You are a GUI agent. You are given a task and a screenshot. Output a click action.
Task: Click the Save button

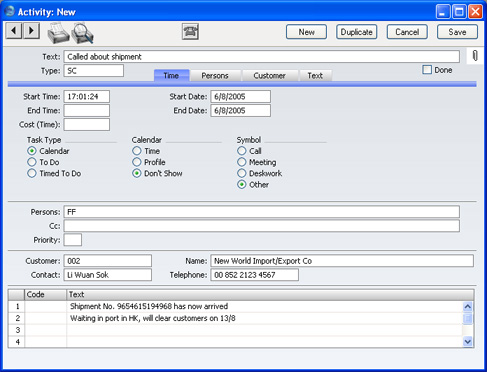point(457,32)
